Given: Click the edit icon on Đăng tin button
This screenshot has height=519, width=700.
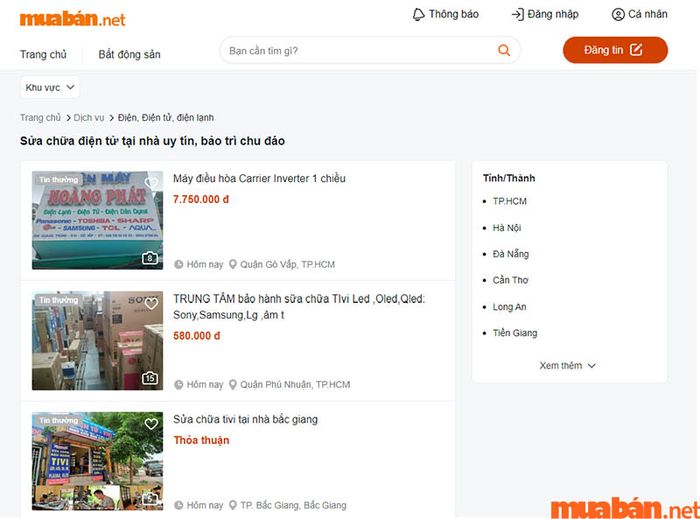Looking at the screenshot, I should click(636, 50).
